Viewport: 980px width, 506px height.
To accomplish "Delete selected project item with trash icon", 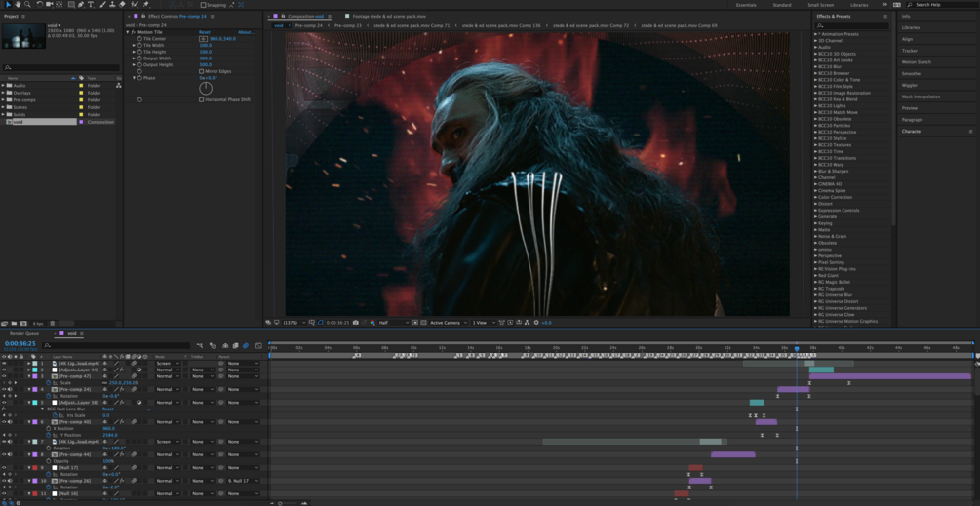I will [x=53, y=323].
